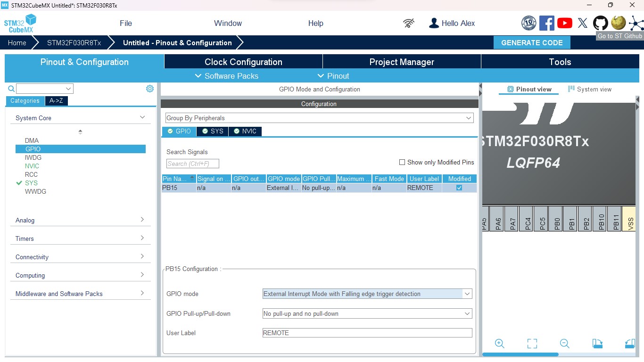Image resolution: width=644 pixels, height=362 pixels.
Task: Go to Home breadcrumb
Action: tap(17, 42)
